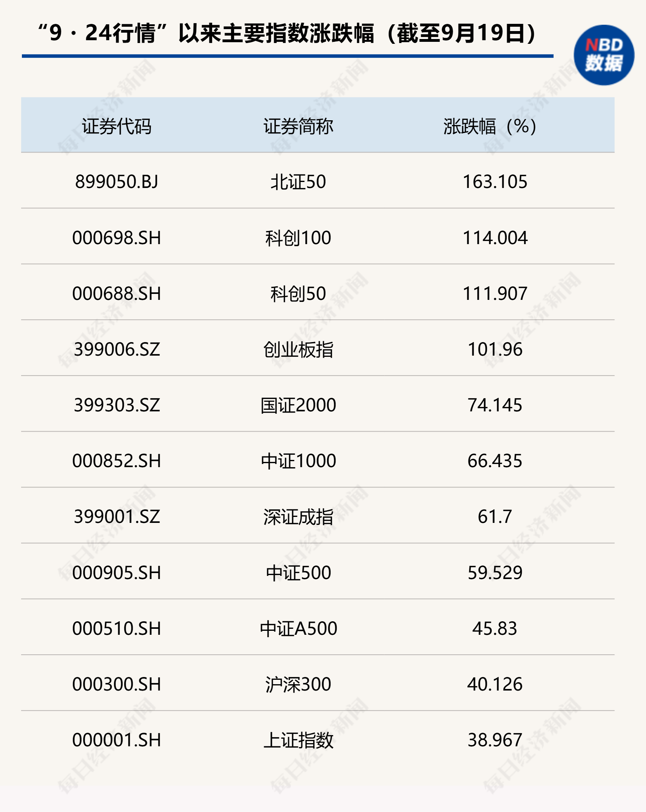Select the 上证指数 name cell
Screen dimensions: 646x812
click(x=298, y=740)
